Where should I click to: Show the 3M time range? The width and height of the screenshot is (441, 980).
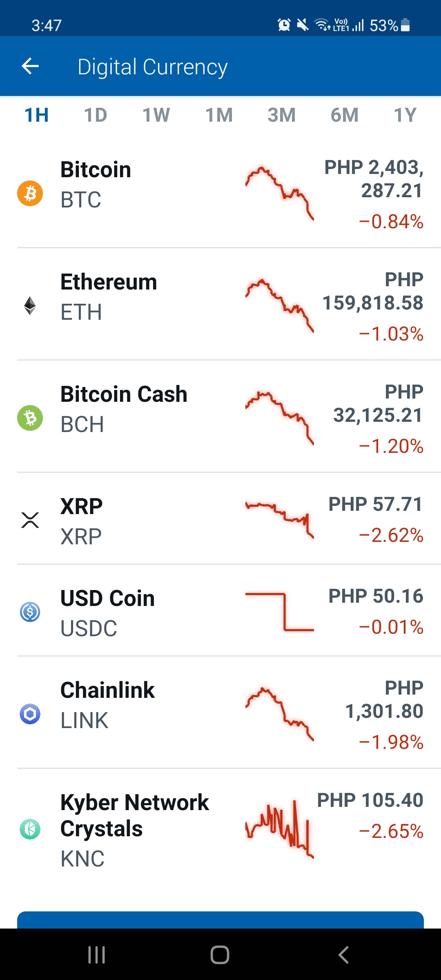(x=282, y=115)
